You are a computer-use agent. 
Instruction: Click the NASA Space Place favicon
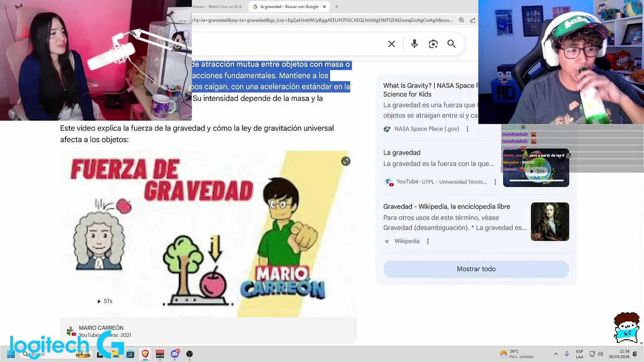(x=387, y=129)
